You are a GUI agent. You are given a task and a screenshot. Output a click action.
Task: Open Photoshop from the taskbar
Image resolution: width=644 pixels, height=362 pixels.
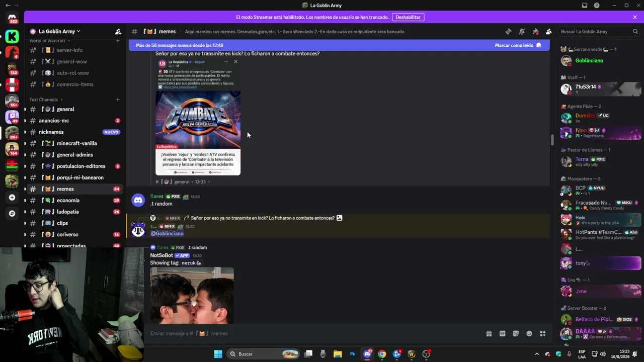pos(352,354)
